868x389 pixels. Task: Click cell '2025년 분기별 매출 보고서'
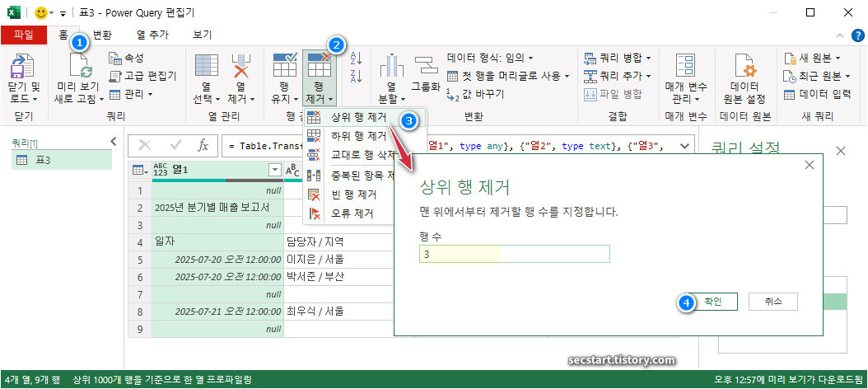coord(218,208)
